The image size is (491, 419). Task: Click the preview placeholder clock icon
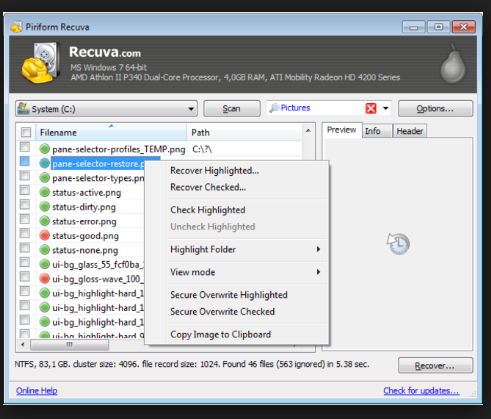pyautogui.click(x=398, y=244)
